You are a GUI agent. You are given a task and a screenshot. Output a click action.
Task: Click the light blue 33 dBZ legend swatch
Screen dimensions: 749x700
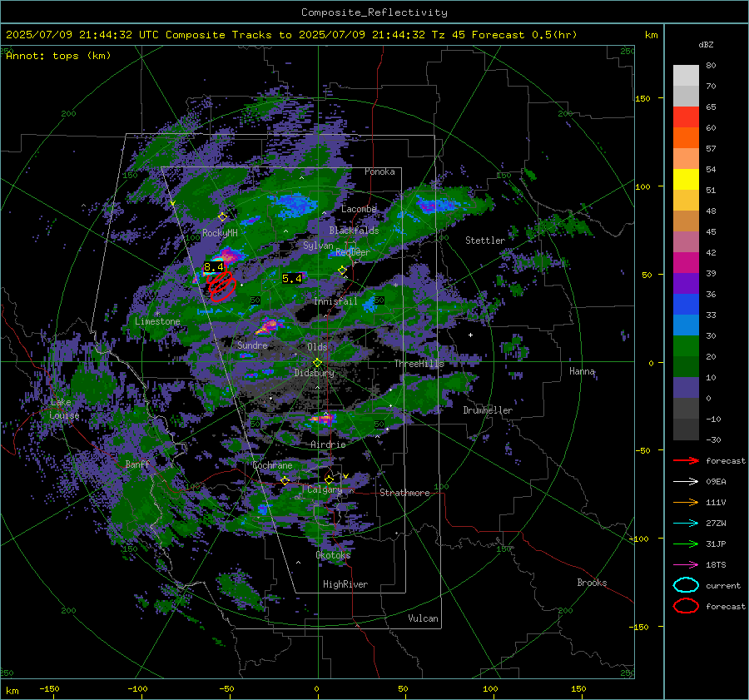point(686,325)
